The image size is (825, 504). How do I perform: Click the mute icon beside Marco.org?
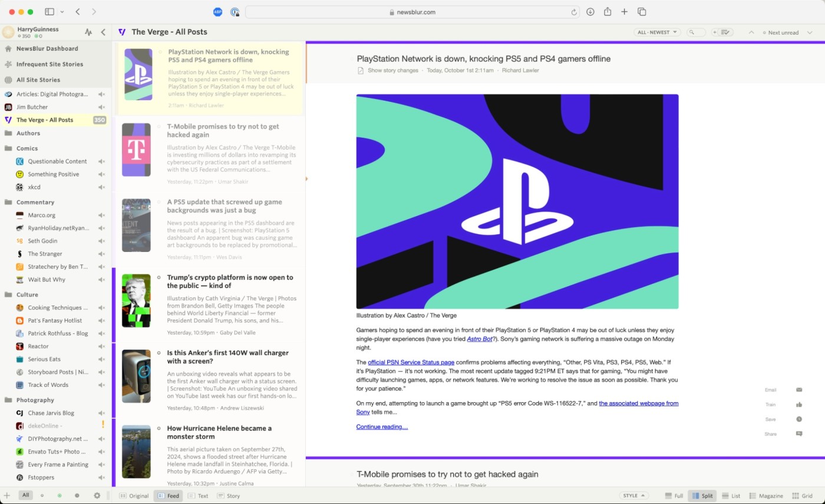tap(101, 215)
